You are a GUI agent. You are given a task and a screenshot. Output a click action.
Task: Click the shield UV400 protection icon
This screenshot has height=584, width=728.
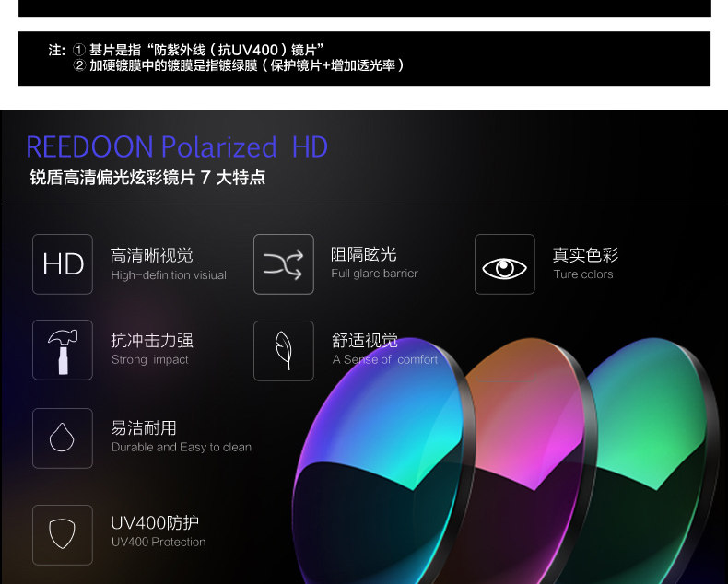tap(63, 535)
